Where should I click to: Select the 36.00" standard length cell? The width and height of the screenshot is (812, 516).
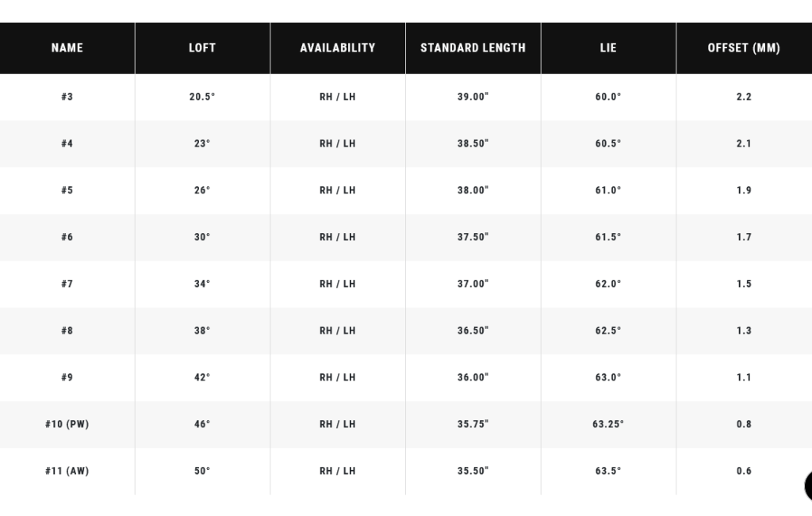[473, 378]
